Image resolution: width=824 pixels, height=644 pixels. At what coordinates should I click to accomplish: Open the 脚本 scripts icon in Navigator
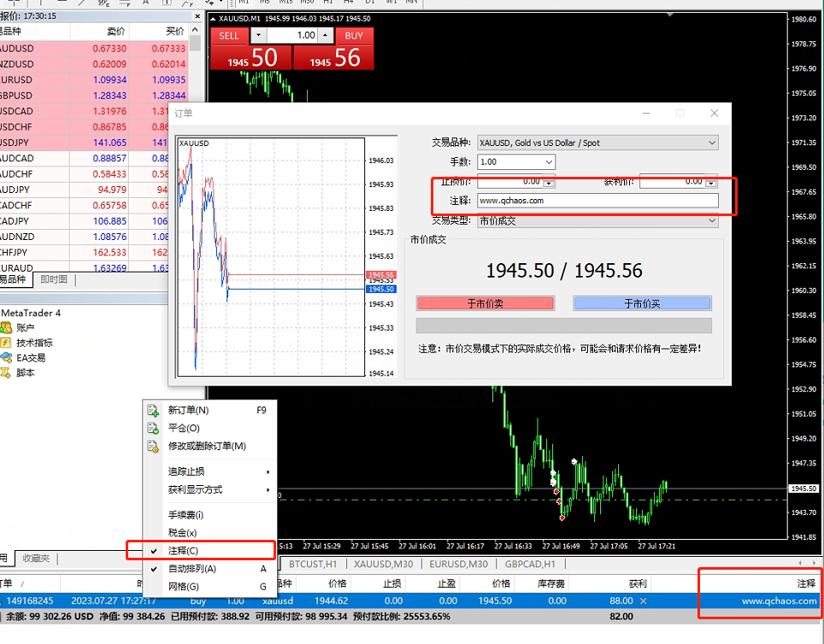click(x=6, y=373)
